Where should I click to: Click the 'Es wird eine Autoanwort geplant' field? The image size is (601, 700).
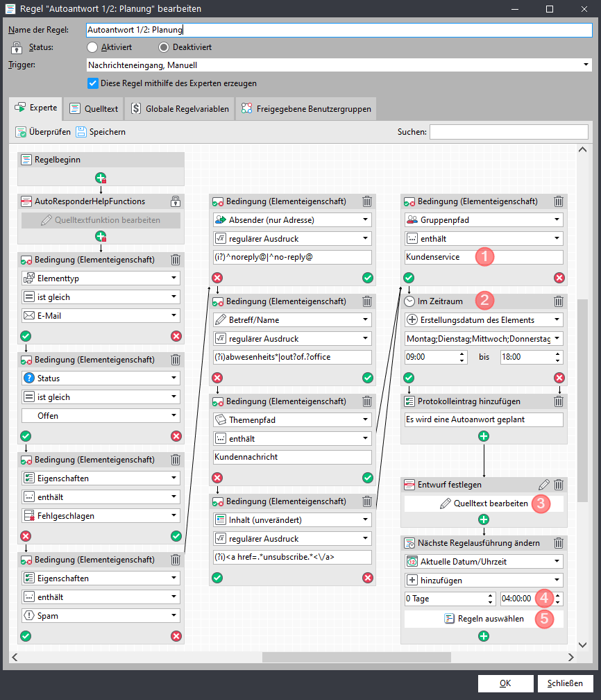click(x=484, y=419)
